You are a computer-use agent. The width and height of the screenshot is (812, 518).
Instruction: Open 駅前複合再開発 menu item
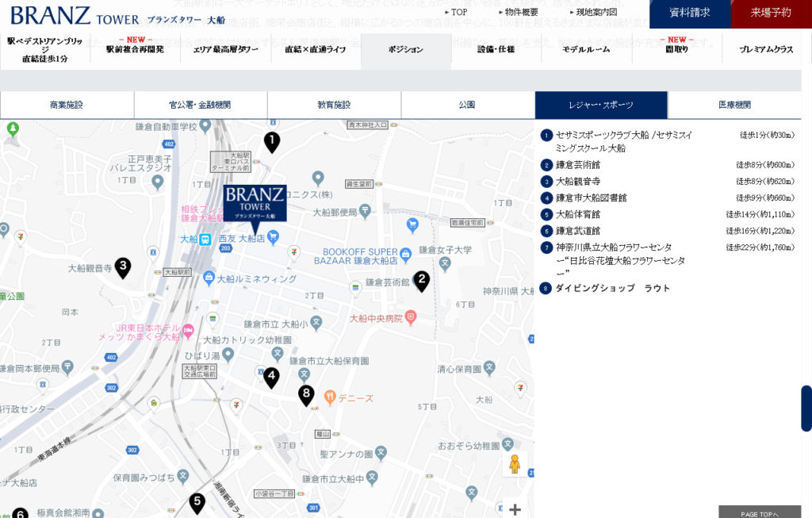click(135, 49)
